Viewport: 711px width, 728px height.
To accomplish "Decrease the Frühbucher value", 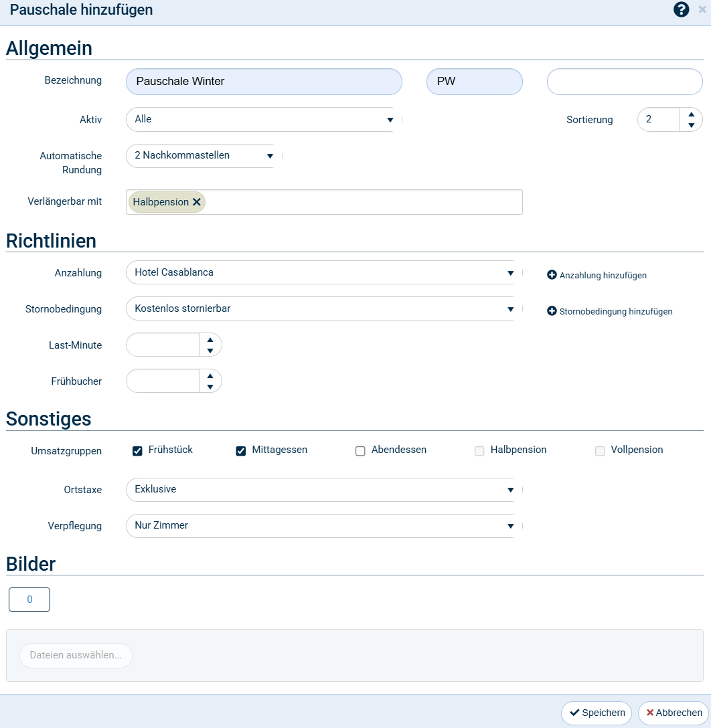I will point(210,387).
